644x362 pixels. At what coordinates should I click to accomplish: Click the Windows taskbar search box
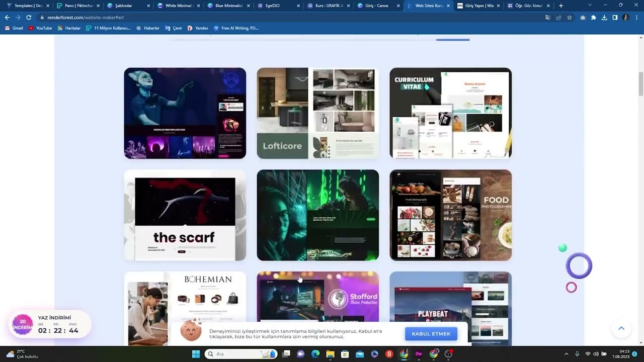(242, 354)
